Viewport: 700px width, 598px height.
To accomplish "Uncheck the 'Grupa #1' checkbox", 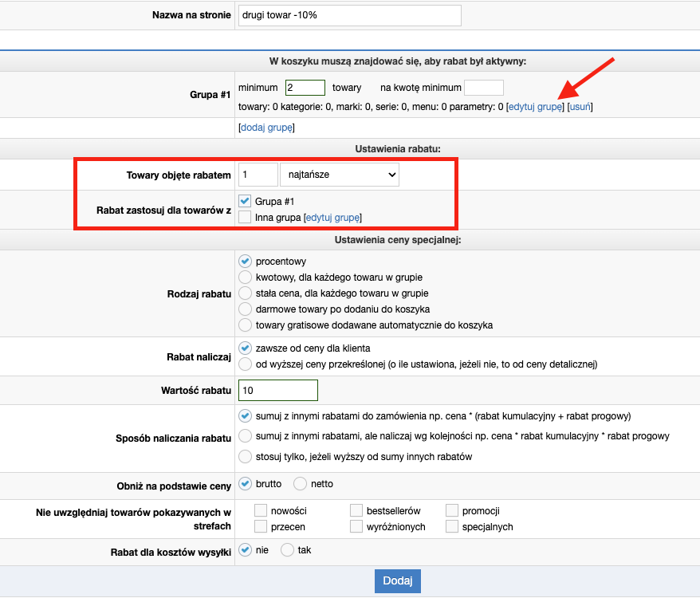I will 245,202.
